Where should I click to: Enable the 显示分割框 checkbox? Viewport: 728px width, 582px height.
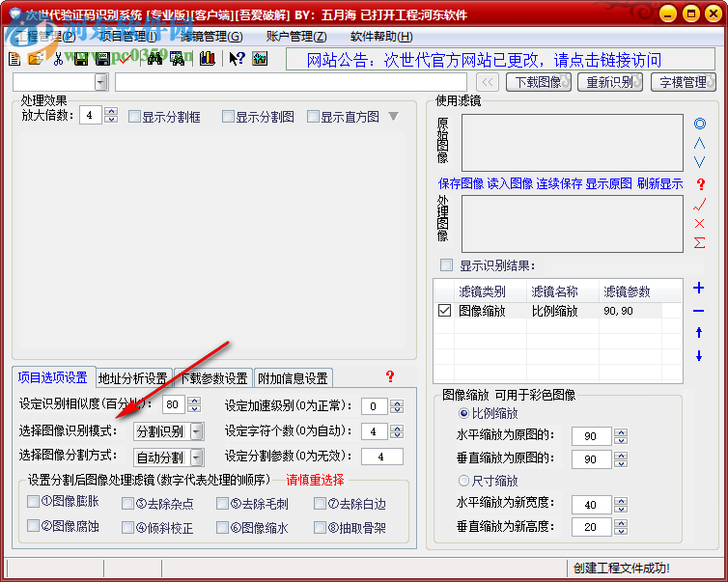pyautogui.click(x=134, y=116)
